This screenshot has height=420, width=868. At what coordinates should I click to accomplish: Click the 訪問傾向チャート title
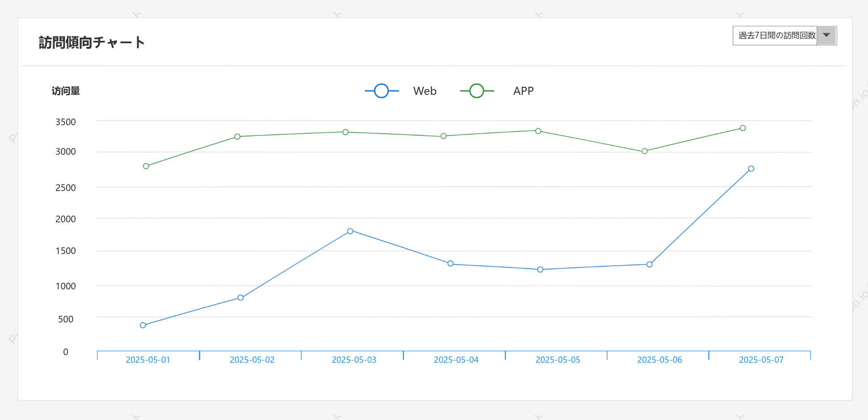click(92, 42)
